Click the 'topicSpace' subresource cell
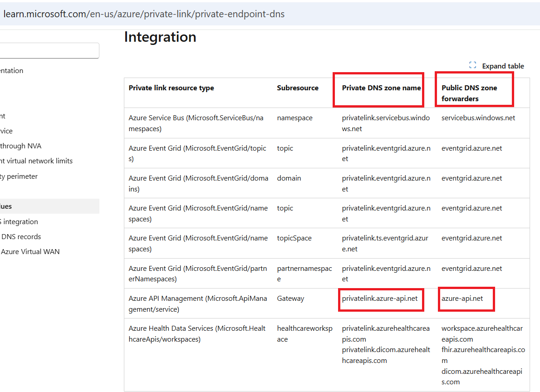 pyautogui.click(x=294, y=238)
